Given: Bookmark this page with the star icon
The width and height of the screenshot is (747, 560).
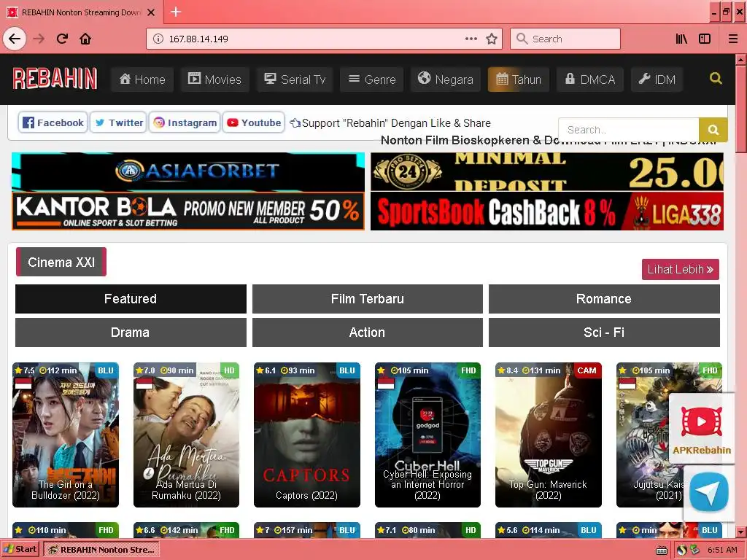Looking at the screenshot, I should click(492, 39).
